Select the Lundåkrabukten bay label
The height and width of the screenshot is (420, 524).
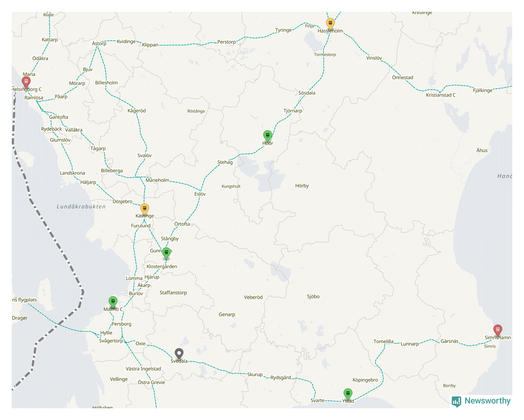(x=81, y=206)
